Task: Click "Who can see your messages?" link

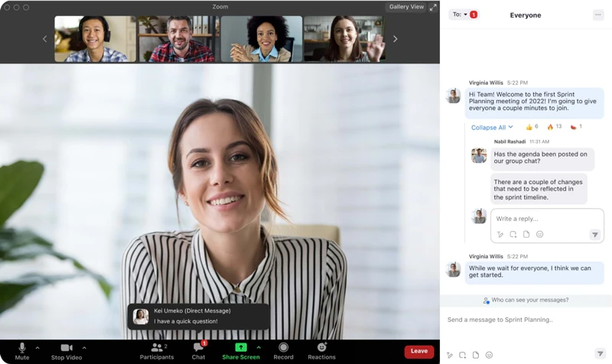Action: (x=529, y=300)
